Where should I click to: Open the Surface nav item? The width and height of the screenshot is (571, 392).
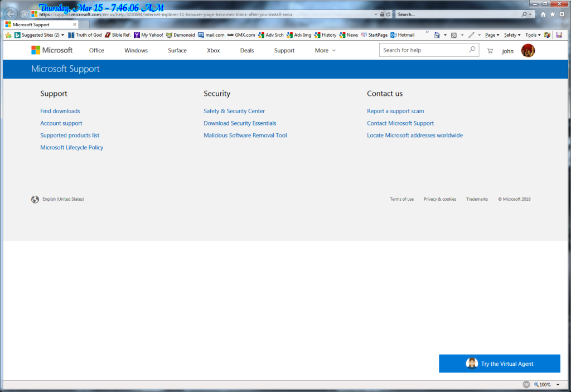click(x=177, y=51)
